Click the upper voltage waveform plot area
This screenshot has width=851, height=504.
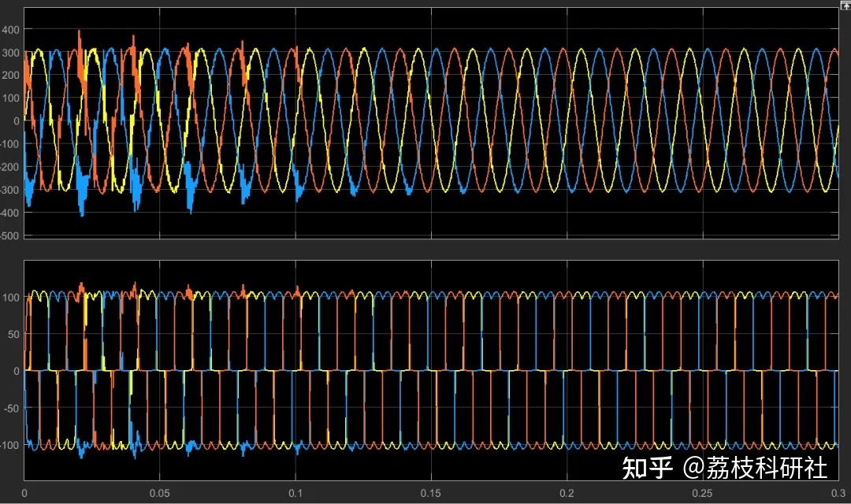click(x=432, y=123)
